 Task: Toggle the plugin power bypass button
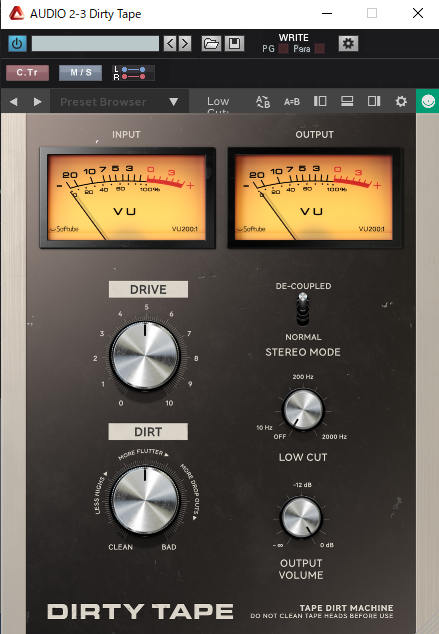tap(17, 43)
